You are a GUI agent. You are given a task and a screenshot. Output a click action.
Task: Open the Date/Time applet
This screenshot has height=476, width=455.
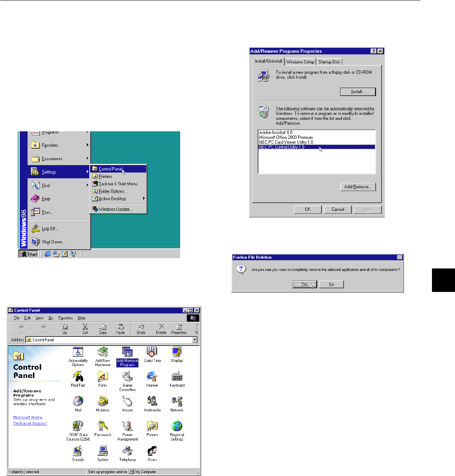click(x=152, y=355)
